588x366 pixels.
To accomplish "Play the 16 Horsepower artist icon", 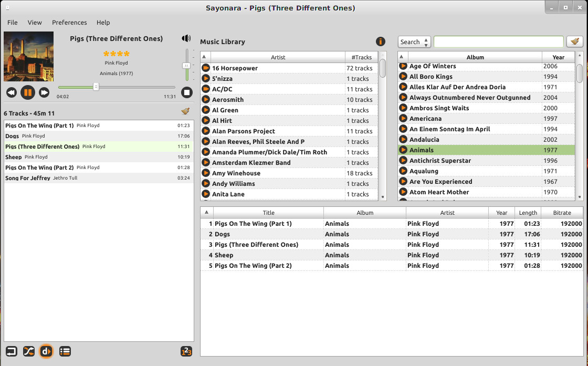I will [x=205, y=68].
